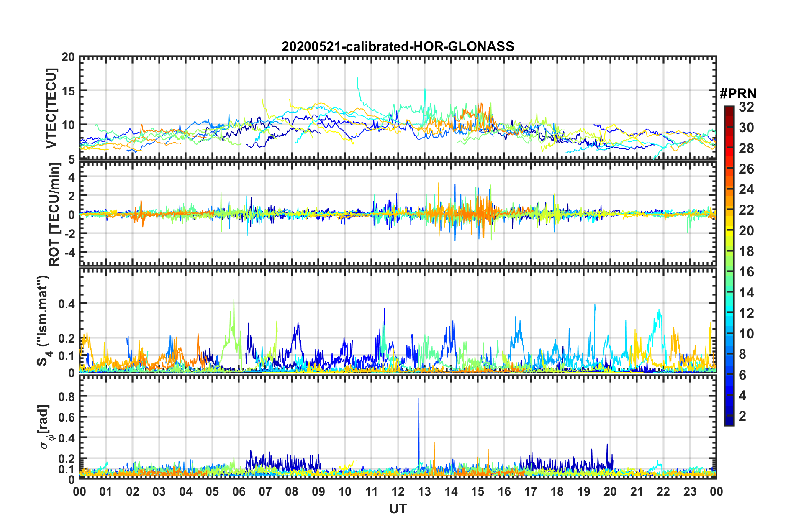
Task: Click the 5 tick on VTEC axis
Action: coord(72,159)
